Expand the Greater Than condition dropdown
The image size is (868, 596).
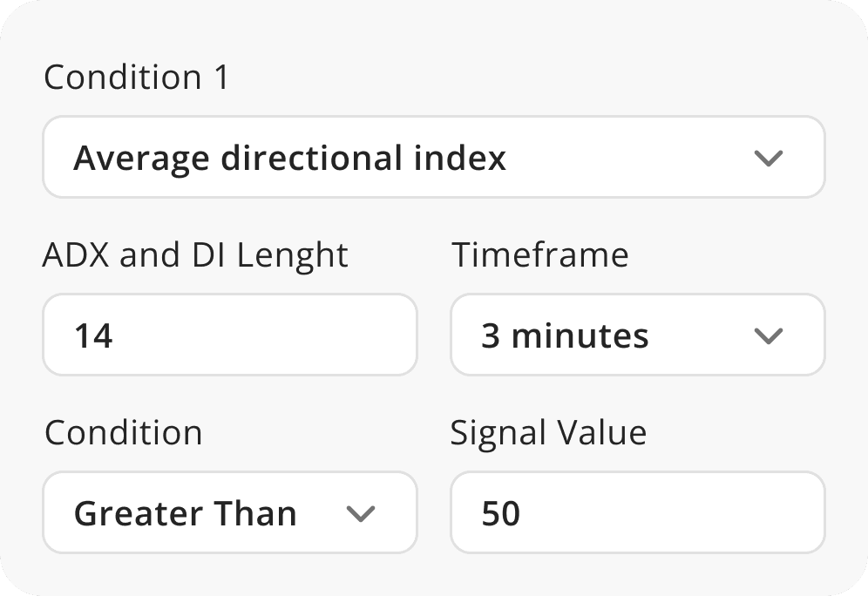(x=229, y=513)
